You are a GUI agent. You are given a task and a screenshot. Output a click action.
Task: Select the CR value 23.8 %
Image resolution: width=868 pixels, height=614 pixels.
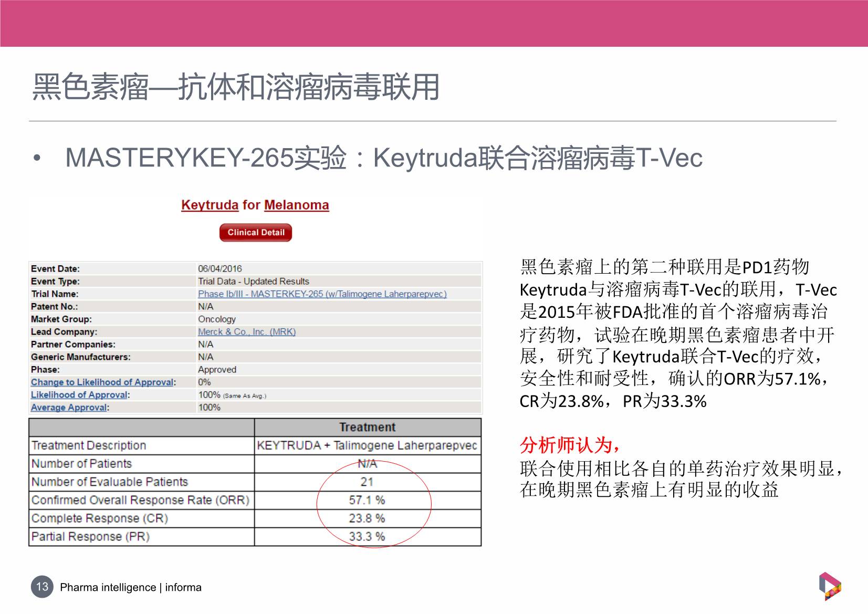coord(367,518)
